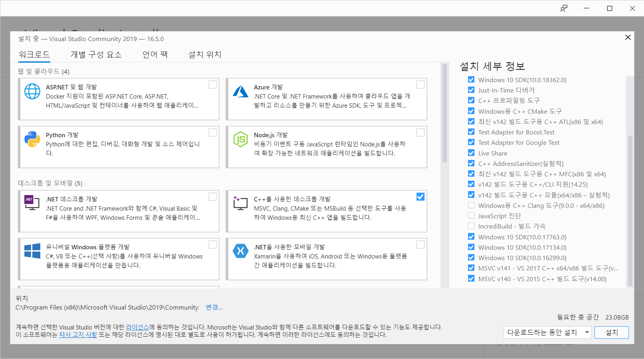Open the License (라이선스) link

coord(137,327)
